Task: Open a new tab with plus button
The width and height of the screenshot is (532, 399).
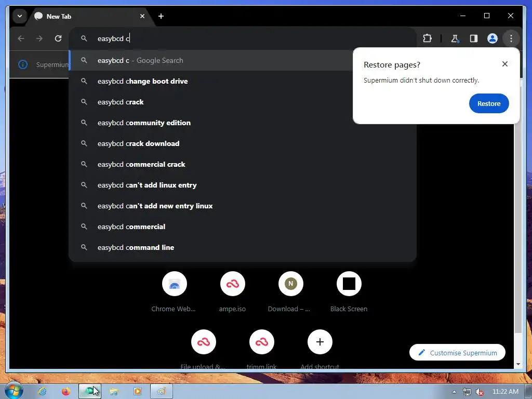Action: coord(161,16)
